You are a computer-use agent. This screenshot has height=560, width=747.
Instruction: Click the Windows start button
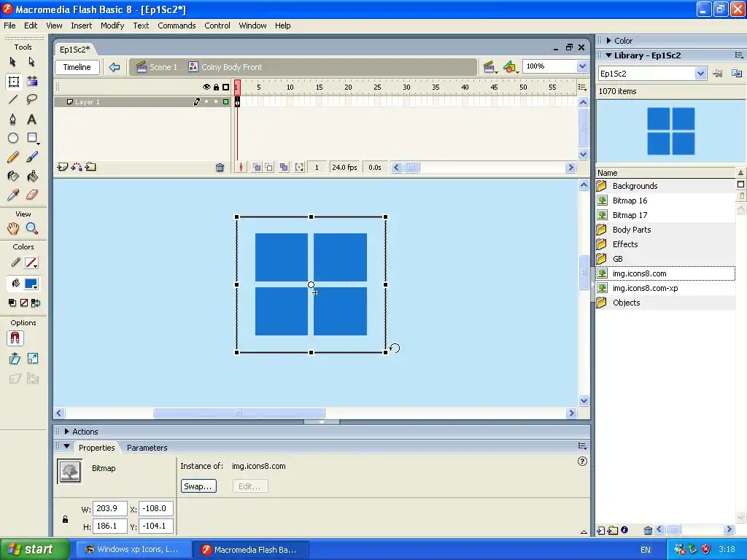coord(35,550)
